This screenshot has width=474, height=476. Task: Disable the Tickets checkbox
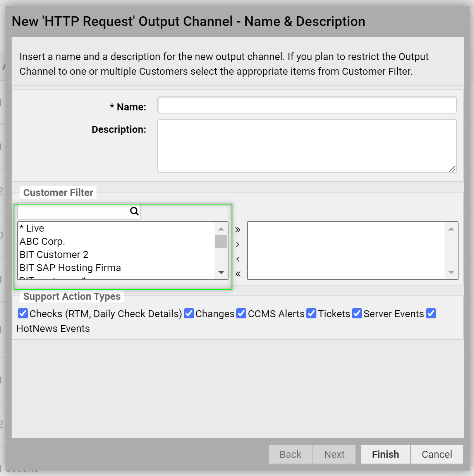click(311, 313)
